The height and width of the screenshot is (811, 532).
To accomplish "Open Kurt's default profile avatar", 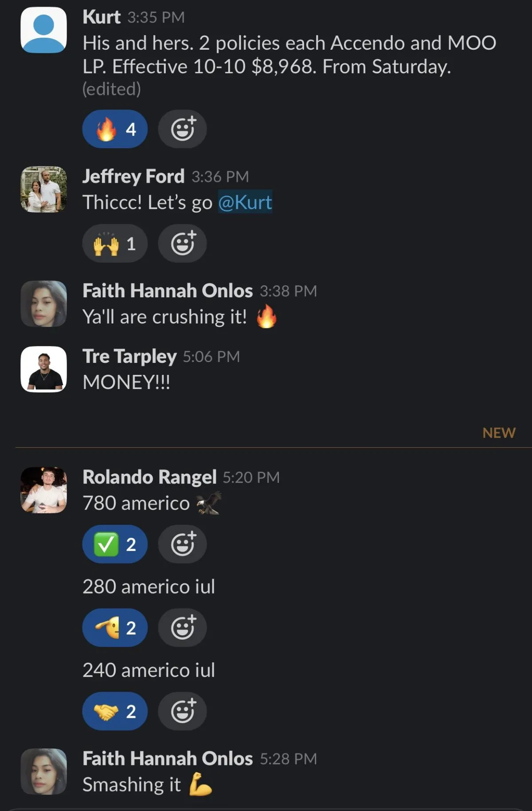I will pyautogui.click(x=43, y=30).
